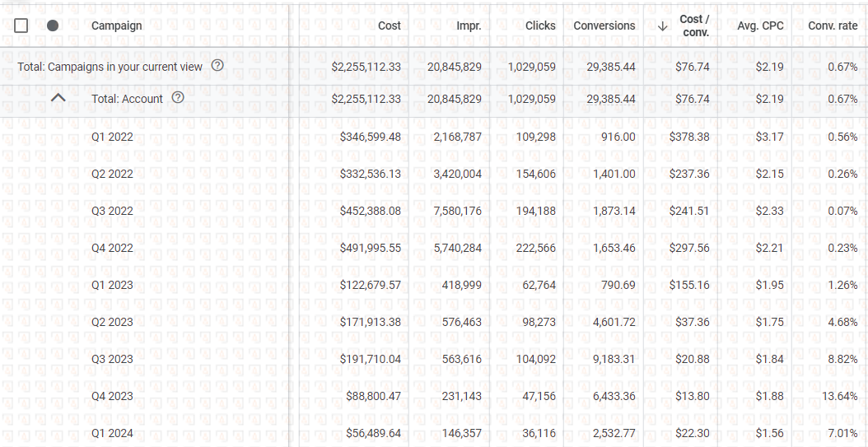Click the gray status dot column header
Viewport: 868px width, 447px height.
pos(53,26)
